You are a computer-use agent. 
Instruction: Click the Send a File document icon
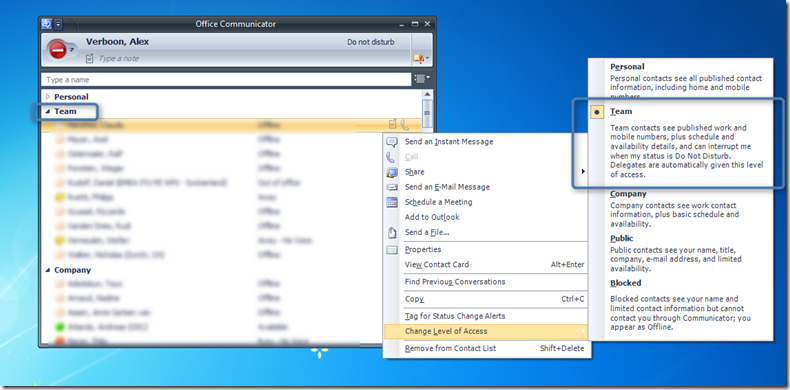click(392, 232)
